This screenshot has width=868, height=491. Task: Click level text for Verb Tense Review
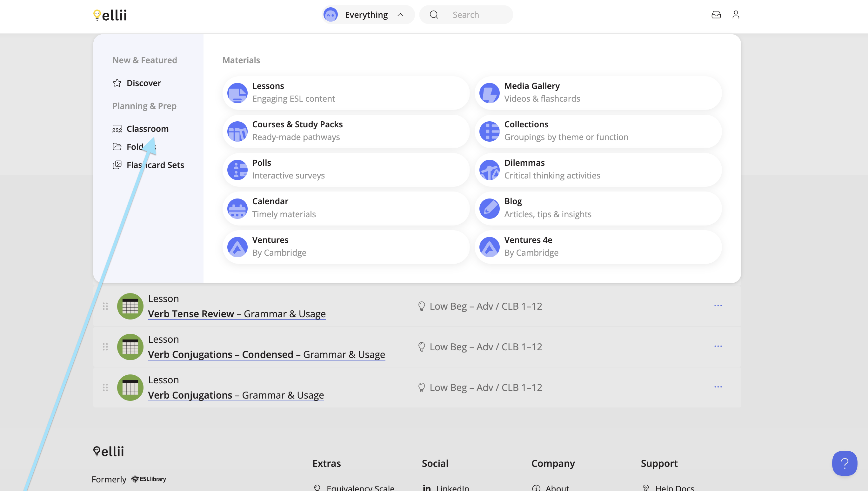click(x=486, y=306)
